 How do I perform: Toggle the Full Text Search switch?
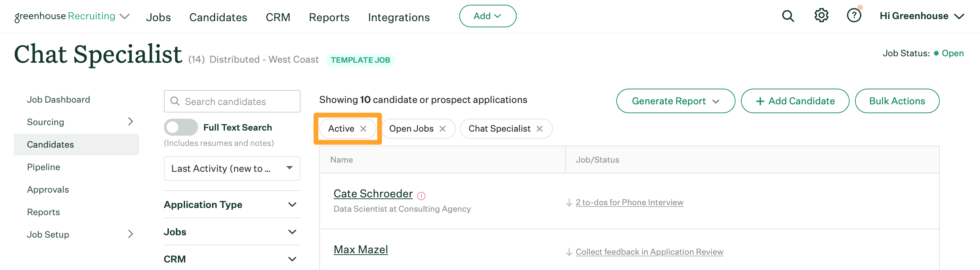click(x=181, y=127)
